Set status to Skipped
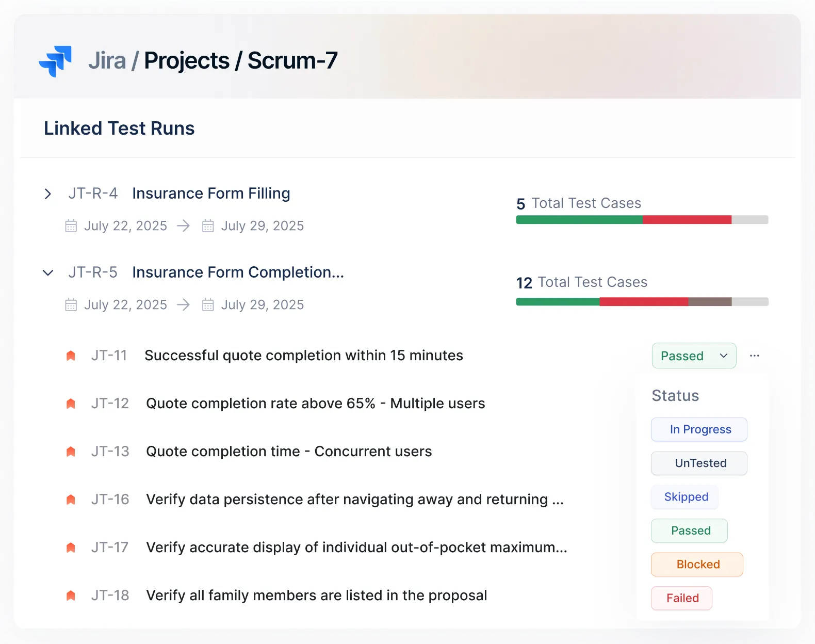Viewport: 815px width, 644px height. coord(685,497)
